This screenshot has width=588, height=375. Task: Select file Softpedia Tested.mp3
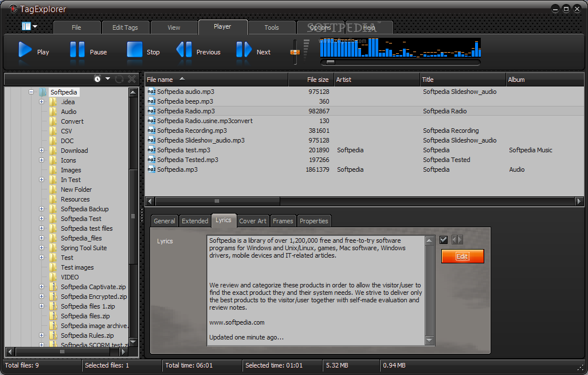click(x=187, y=160)
